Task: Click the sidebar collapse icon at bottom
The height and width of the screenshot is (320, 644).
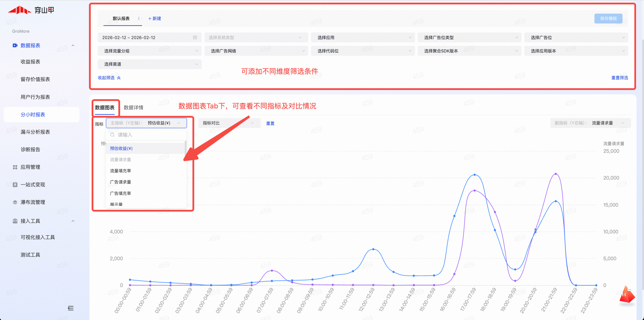Action: (71, 308)
